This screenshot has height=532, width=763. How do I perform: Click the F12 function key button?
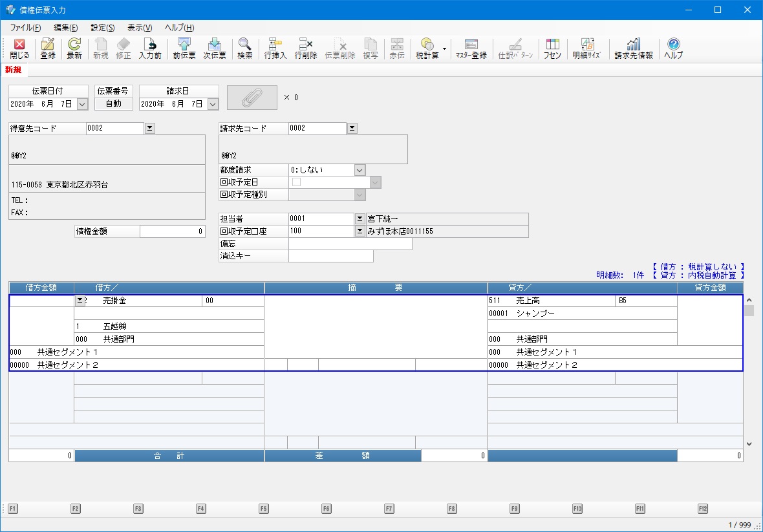(x=703, y=509)
